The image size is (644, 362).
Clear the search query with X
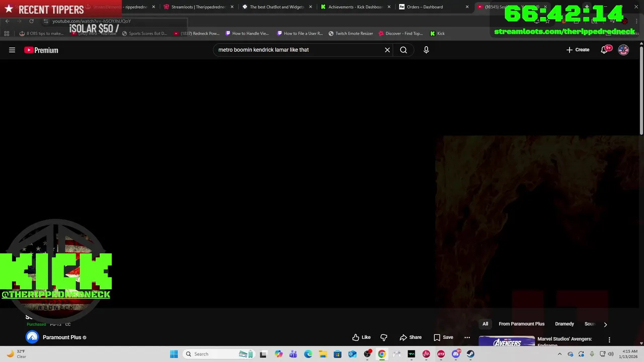[x=387, y=50]
